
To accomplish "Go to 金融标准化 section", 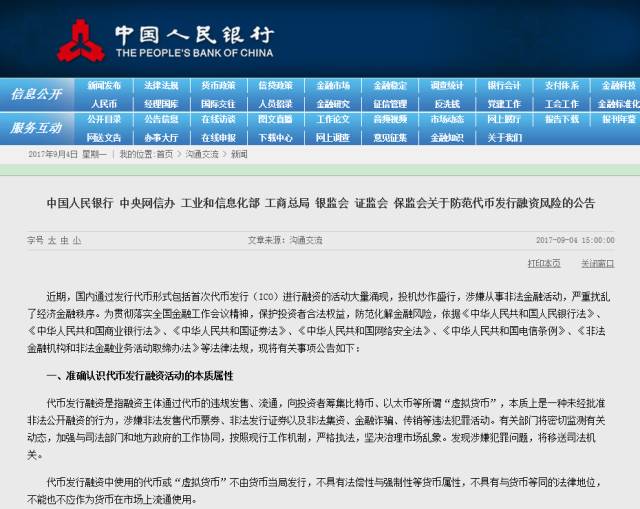I will pyautogui.click(x=618, y=104).
